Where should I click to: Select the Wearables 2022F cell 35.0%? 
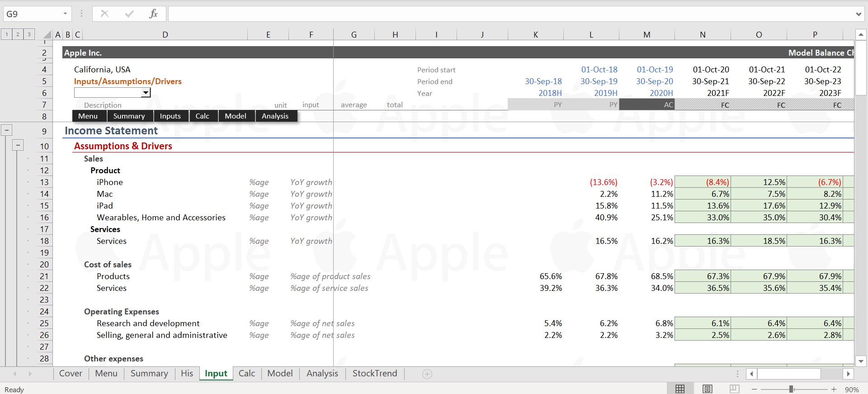point(759,218)
